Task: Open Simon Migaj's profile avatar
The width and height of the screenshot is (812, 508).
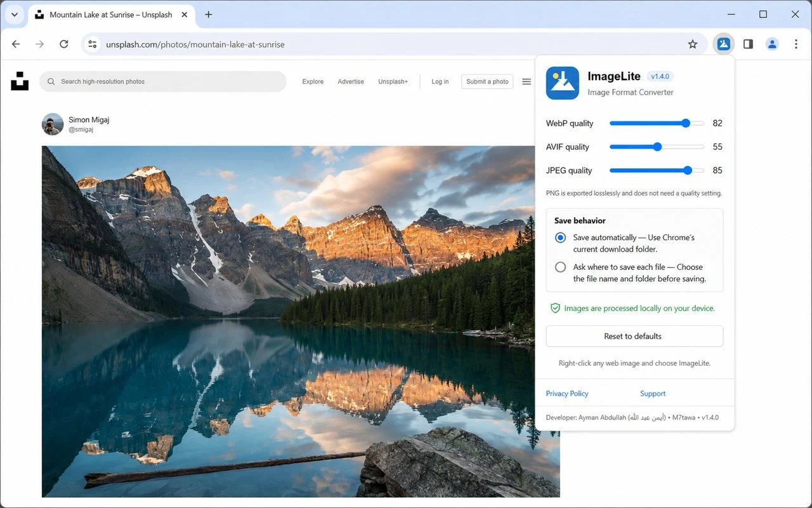Action: point(53,124)
